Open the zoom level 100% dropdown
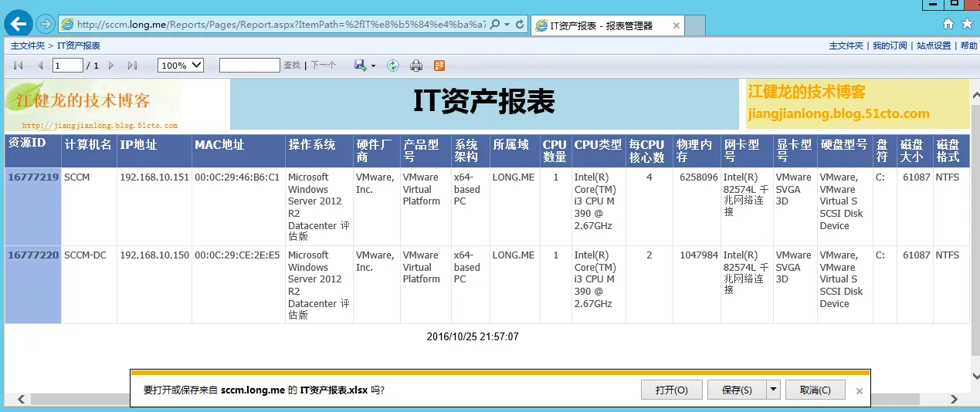The width and height of the screenshot is (980, 412). 180,66
